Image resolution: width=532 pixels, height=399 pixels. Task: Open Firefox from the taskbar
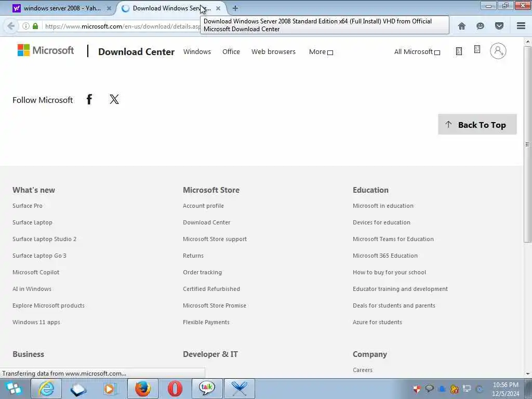(x=143, y=389)
